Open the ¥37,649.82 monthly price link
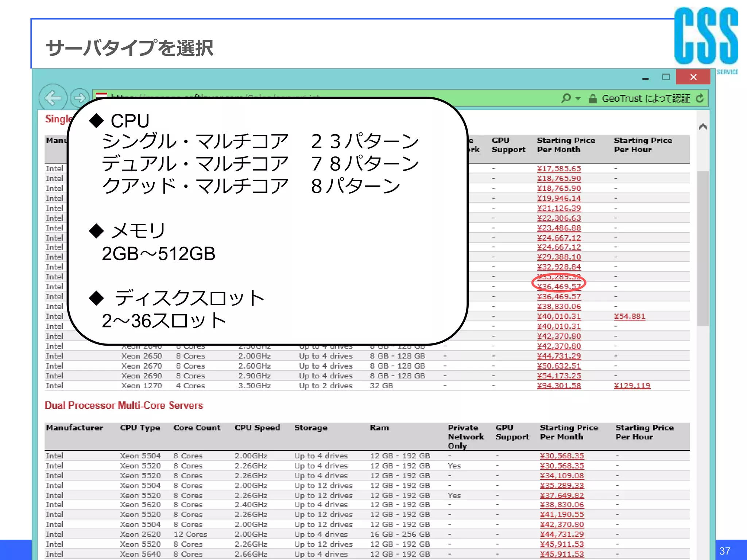Viewport: 747px width, 560px height. coord(562,495)
